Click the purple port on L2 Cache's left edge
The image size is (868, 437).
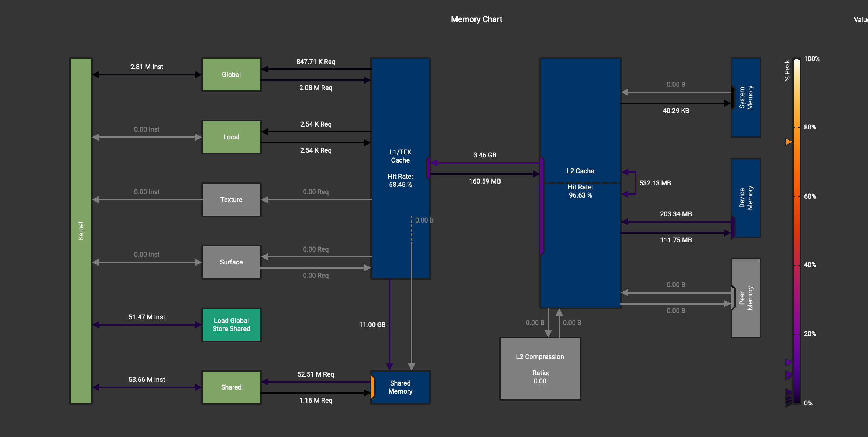click(542, 206)
